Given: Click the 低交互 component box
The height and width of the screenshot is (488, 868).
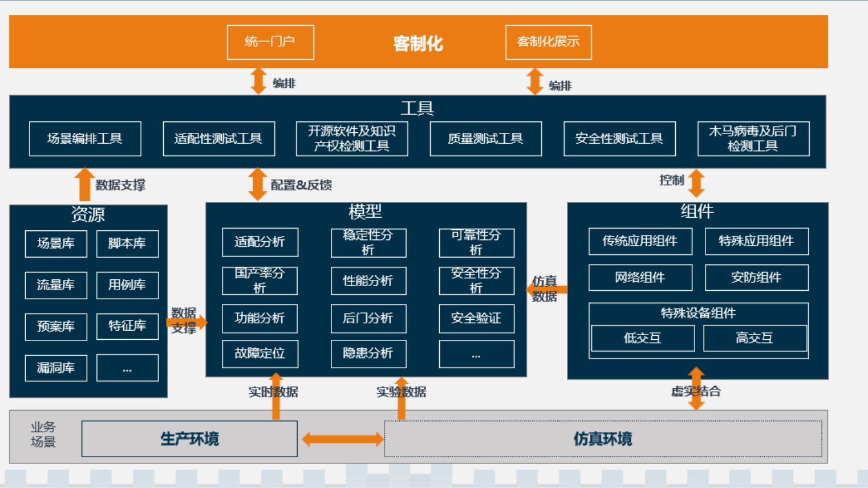Looking at the screenshot, I should point(643,338).
